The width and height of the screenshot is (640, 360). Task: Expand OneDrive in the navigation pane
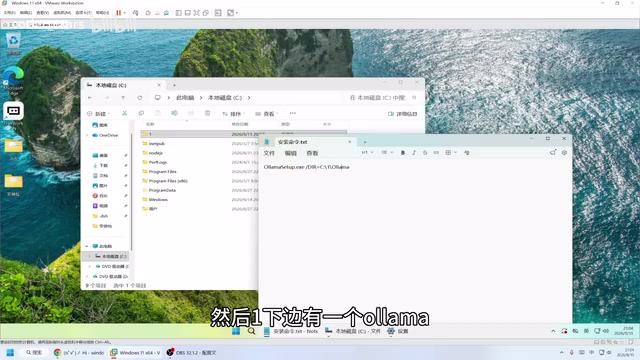pos(87,135)
